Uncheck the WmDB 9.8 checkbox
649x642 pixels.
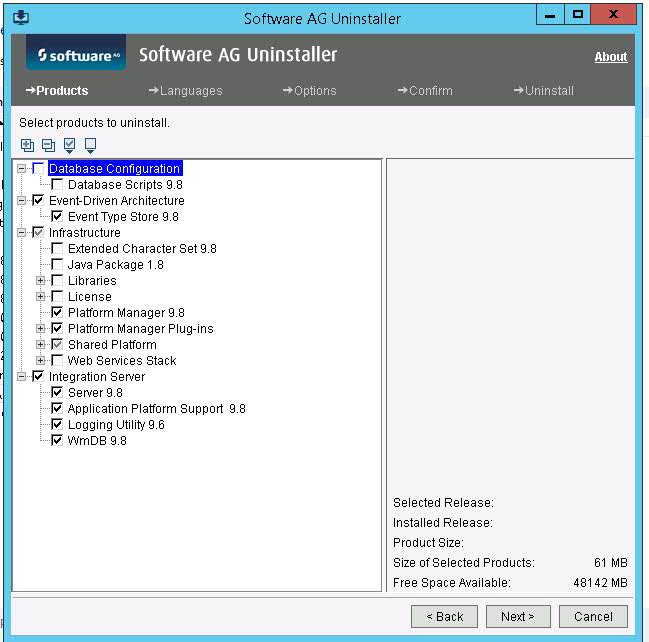pos(57,440)
